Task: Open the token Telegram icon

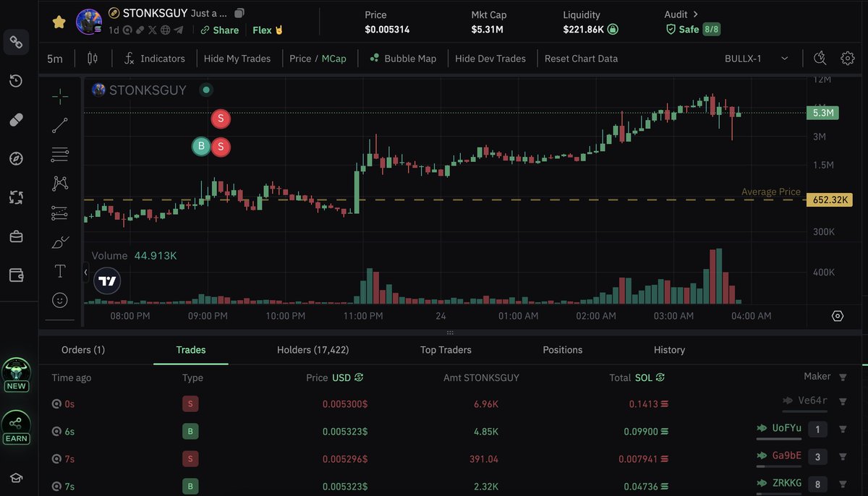Action: coord(179,30)
